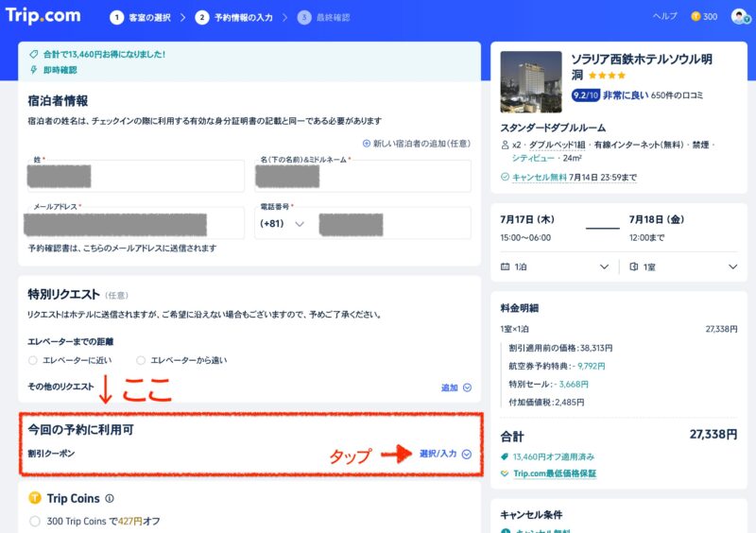Click 航空券予約特典 discount line
Image resolution: width=756 pixels, height=533 pixels.
coord(557,366)
